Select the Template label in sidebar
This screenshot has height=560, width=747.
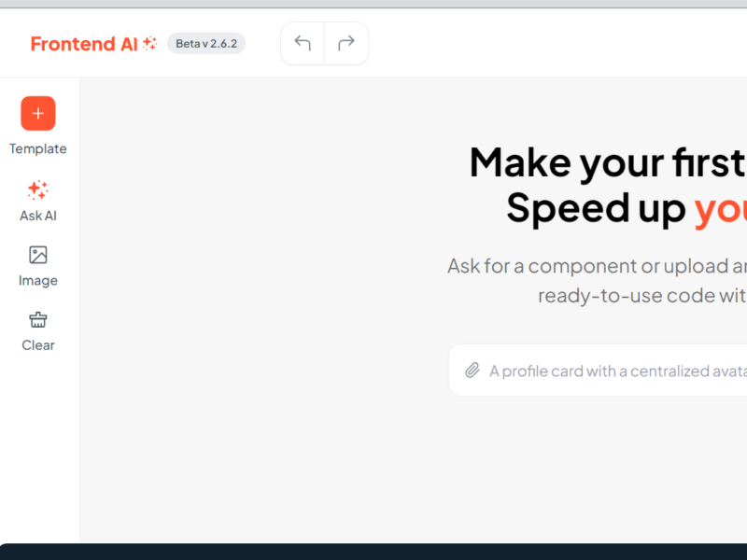click(38, 149)
